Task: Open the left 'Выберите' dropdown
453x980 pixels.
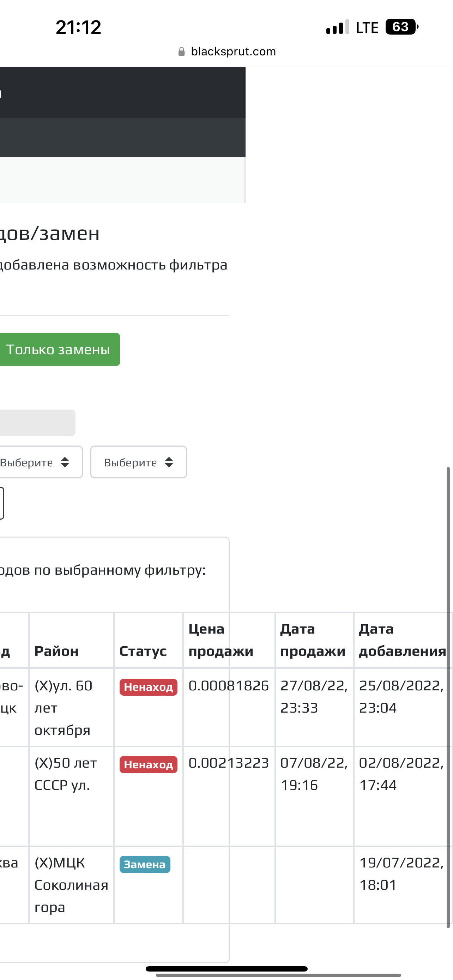Action: (41, 462)
